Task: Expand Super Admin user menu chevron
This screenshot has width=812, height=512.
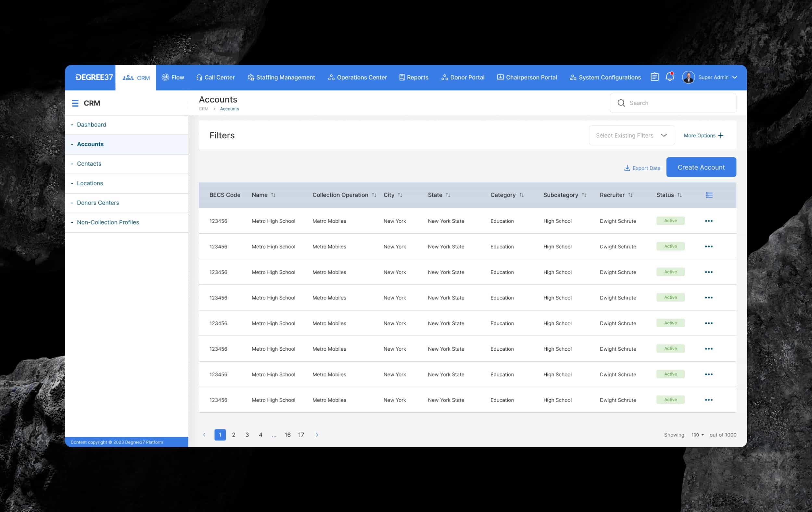Action: click(735, 77)
